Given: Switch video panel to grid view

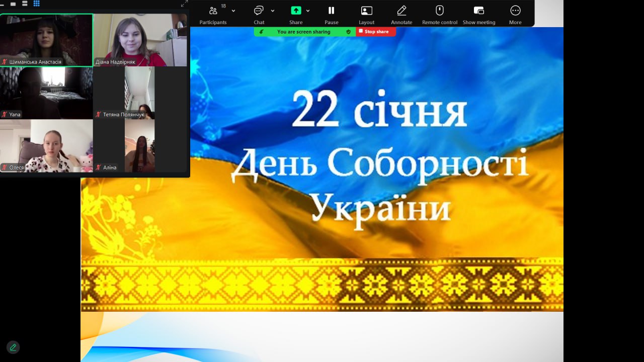Looking at the screenshot, I should (x=37, y=4).
